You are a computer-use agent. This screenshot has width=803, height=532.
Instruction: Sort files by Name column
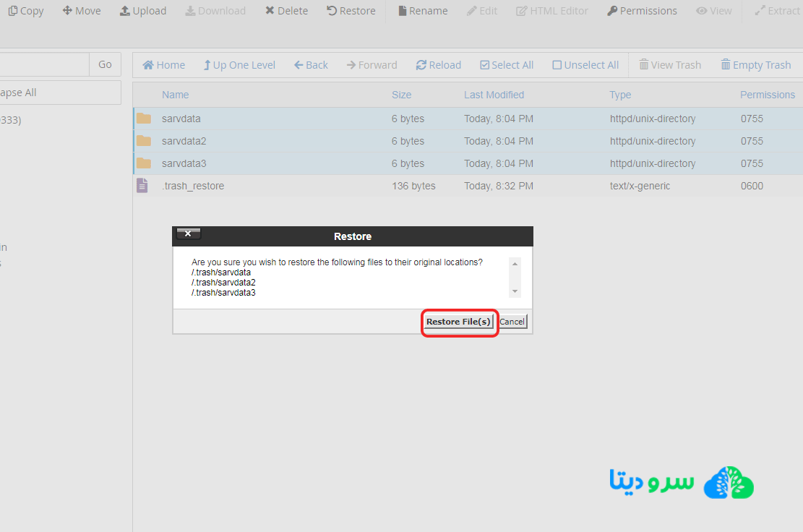[175, 95]
